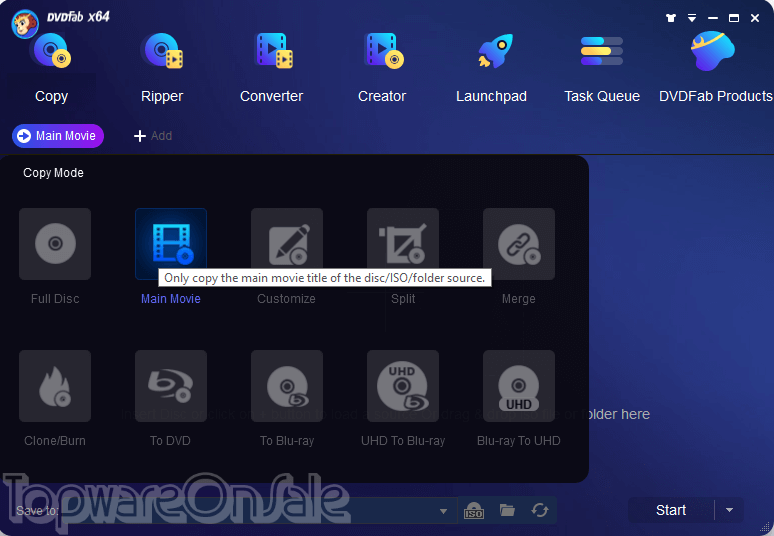Screen dimensions: 774x536
Task: Maximize the DVDFab window
Action: 734,18
